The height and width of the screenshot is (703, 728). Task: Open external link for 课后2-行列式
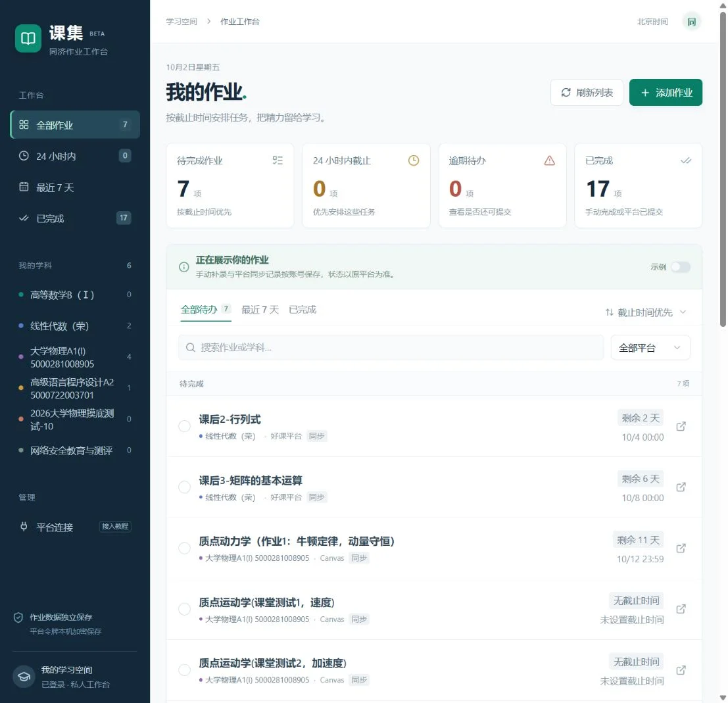tap(681, 426)
